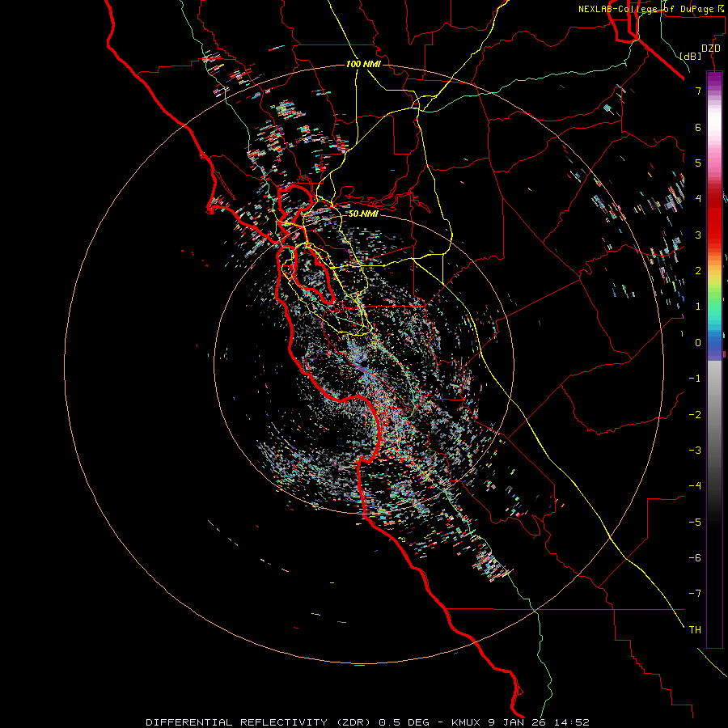Screen dimensions: 728x728
Task: Click the color scale value 5
Action: coord(698,163)
